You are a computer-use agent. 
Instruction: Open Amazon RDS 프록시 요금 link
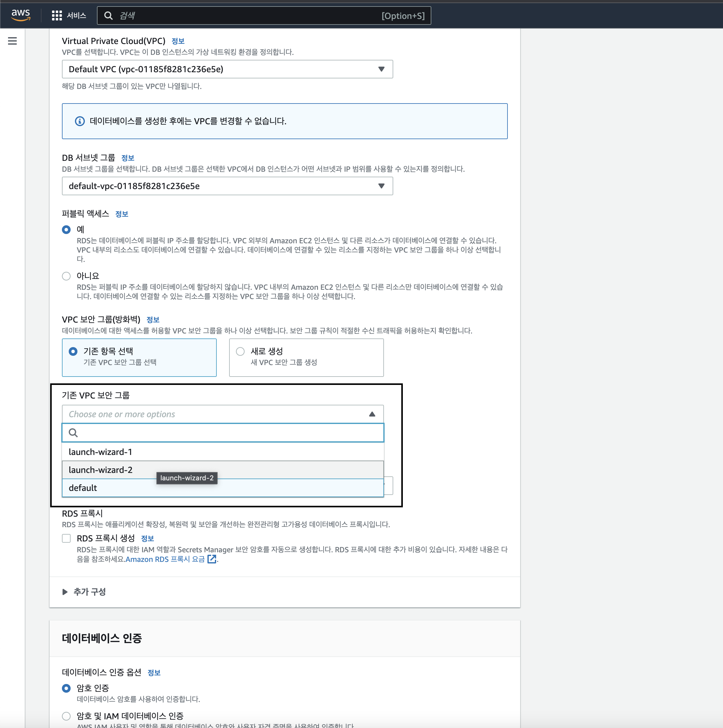165,559
